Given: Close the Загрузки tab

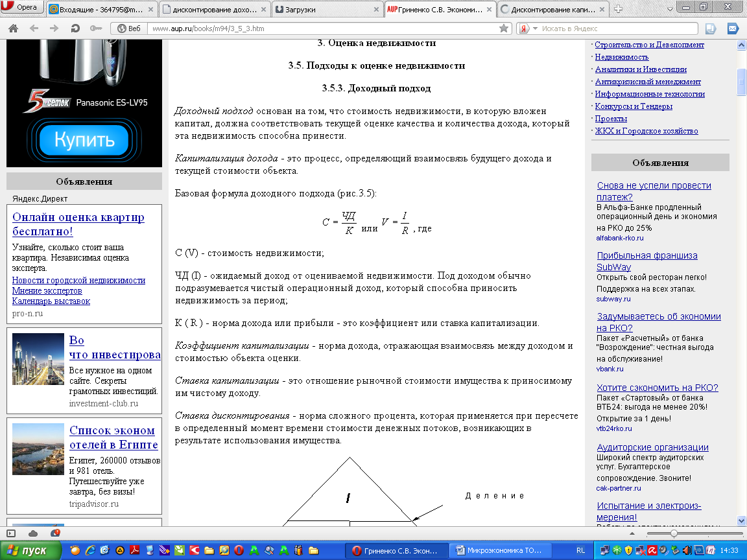Looking at the screenshot, I should point(376,9).
